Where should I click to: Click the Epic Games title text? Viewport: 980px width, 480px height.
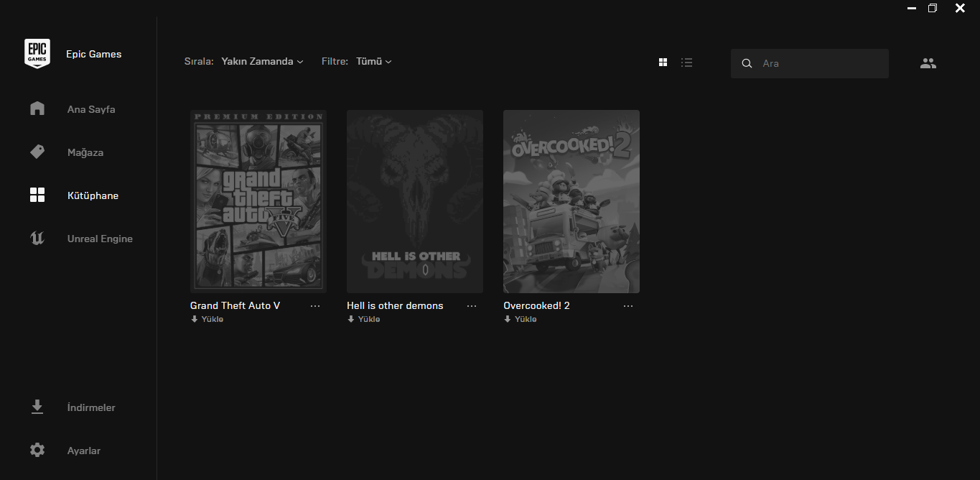[x=94, y=54]
